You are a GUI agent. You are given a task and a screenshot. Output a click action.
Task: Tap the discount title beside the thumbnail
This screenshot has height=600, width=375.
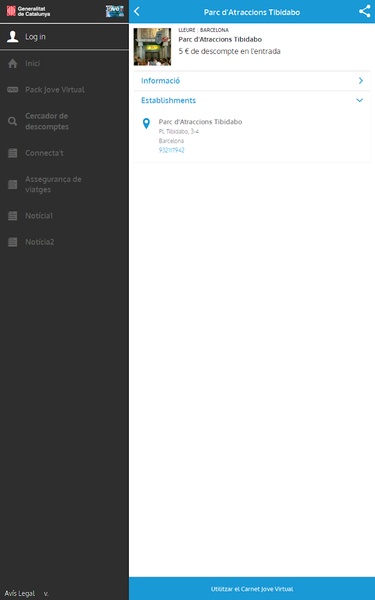(220, 39)
